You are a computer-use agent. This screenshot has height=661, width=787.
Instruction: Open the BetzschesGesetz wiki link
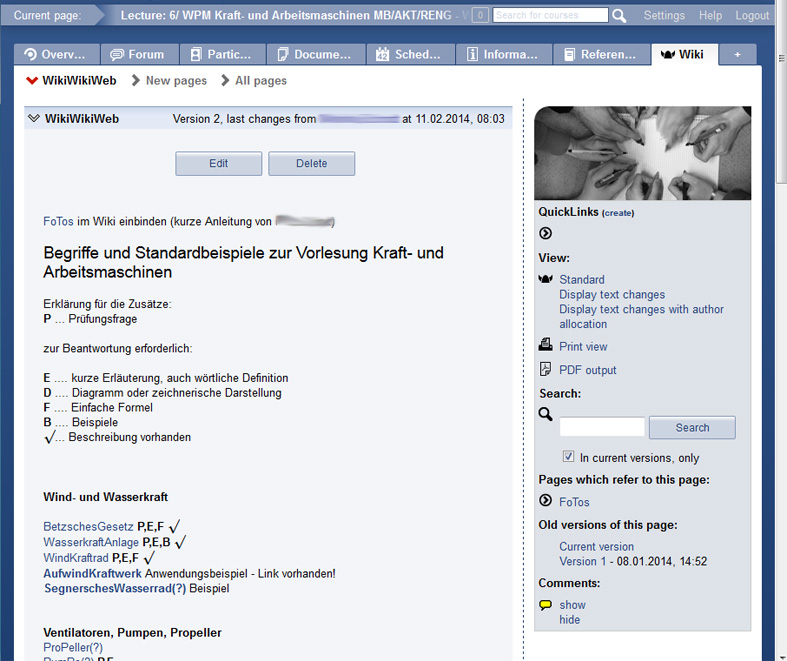click(x=88, y=527)
